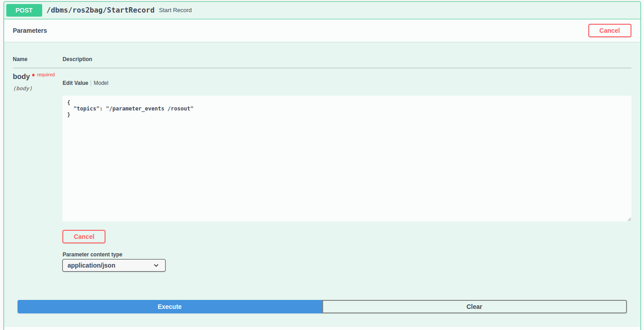
Task: Click the top Cancel button
Action: click(x=609, y=31)
